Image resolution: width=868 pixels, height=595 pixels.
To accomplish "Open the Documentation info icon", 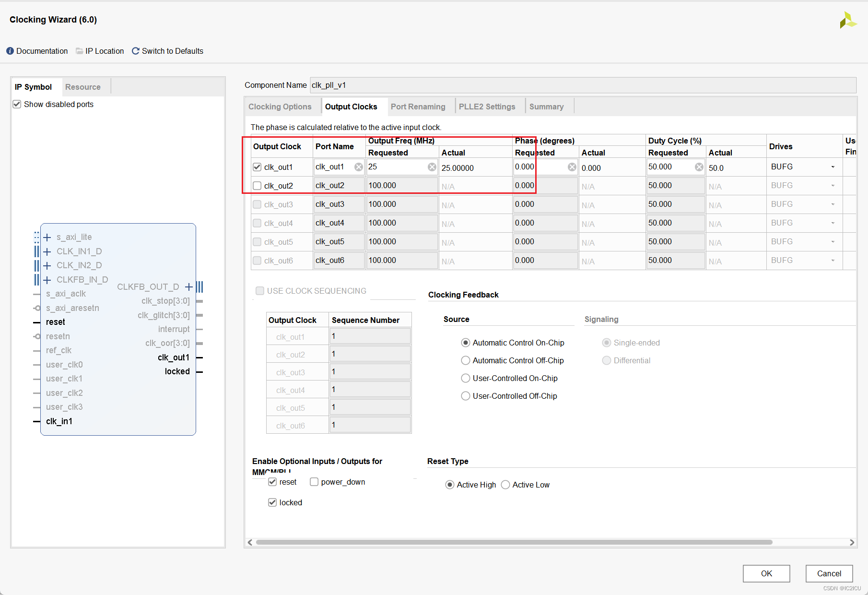I will point(10,51).
